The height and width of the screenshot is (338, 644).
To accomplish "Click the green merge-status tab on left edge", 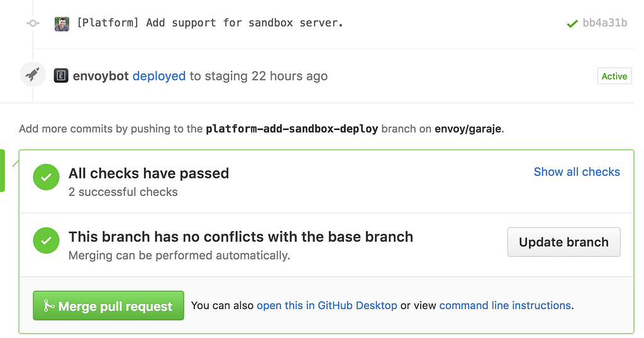I will point(3,170).
